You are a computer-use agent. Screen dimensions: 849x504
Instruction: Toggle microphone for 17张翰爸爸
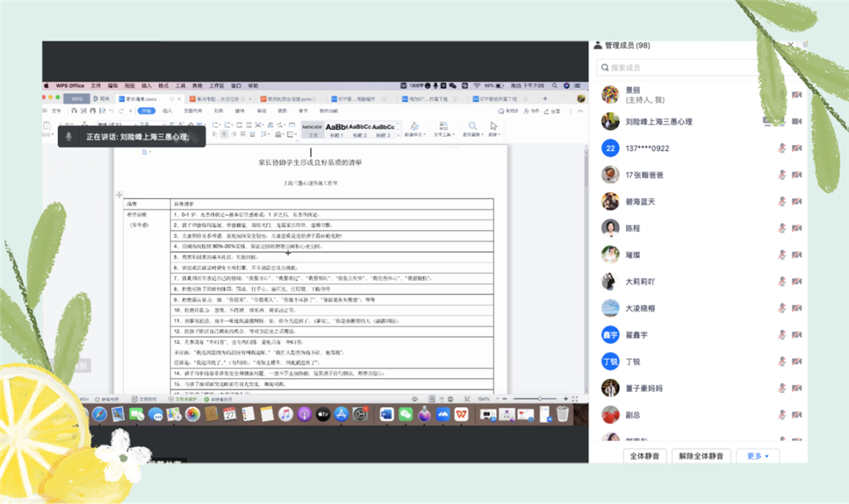click(781, 175)
